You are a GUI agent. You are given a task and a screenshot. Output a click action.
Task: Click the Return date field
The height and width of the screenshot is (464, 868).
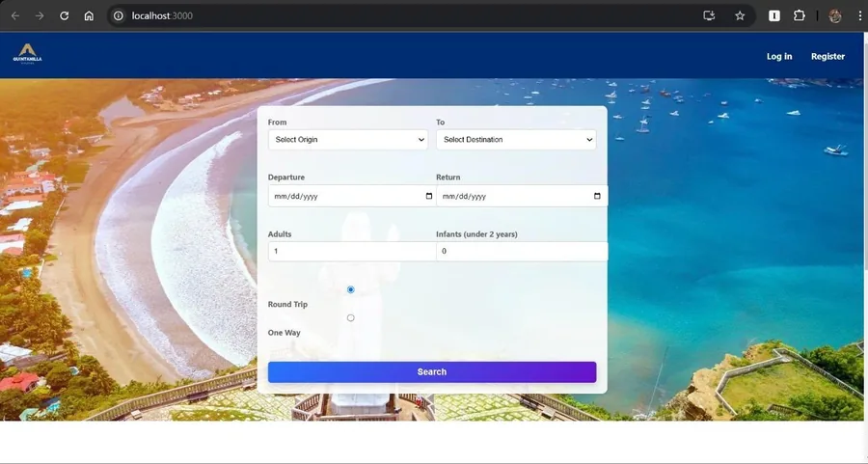coord(522,196)
